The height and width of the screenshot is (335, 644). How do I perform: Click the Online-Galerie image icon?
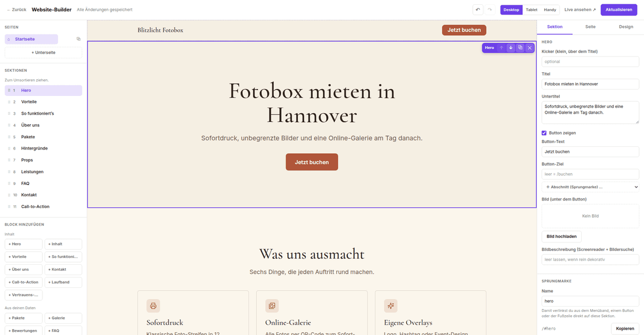click(272, 306)
